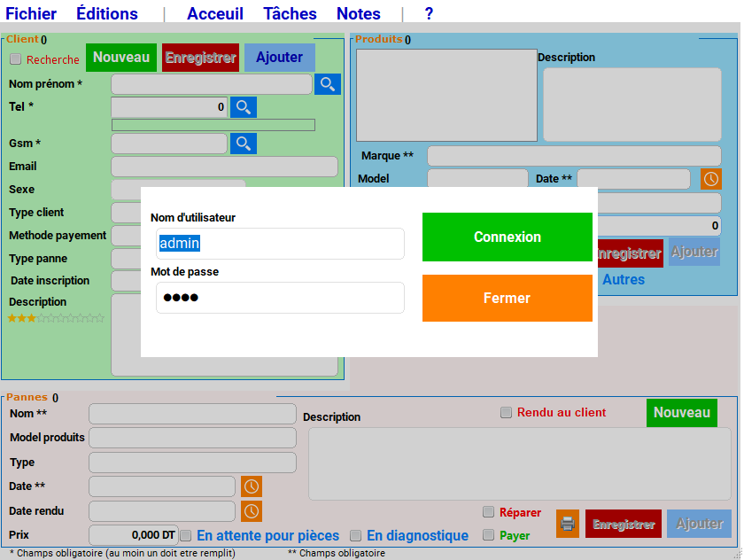Open Pannes Date clock picker
744x560 pixels.
pos(252,486)
